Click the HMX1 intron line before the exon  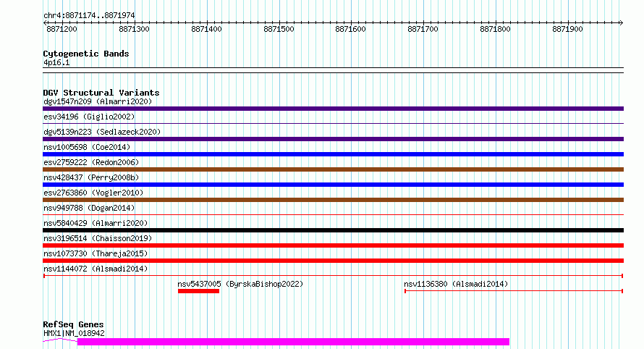(60, 340)
